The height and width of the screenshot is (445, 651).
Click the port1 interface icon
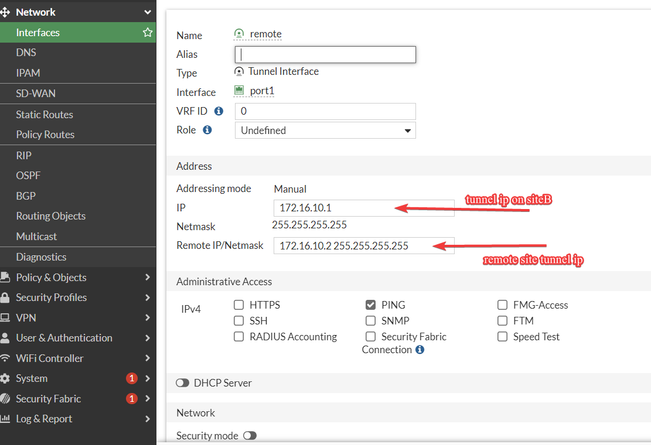coord(239,90)
